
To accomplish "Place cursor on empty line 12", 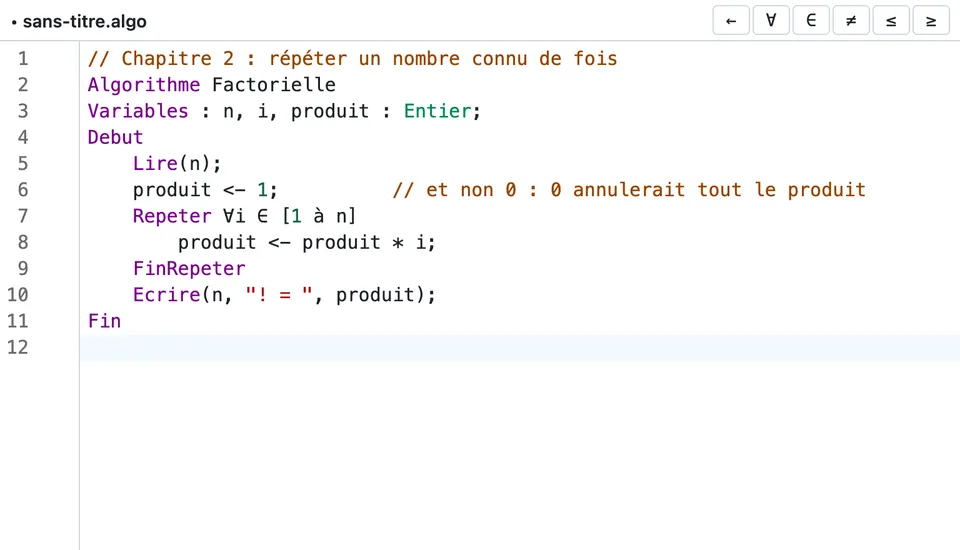I will coord(519,347).
